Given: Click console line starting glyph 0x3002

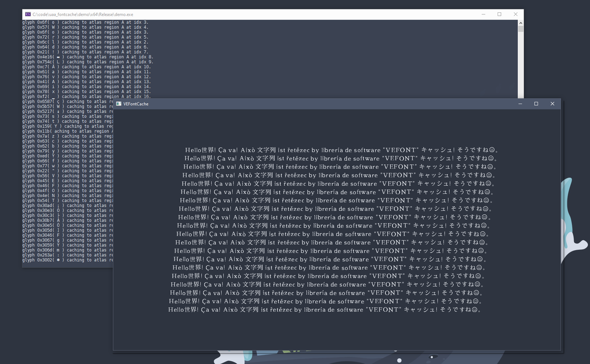Looking at the screenshot, I should point(68,260).
